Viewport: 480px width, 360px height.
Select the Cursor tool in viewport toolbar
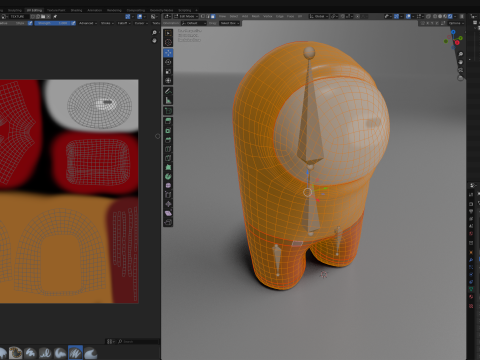click(x=168, y=42)
